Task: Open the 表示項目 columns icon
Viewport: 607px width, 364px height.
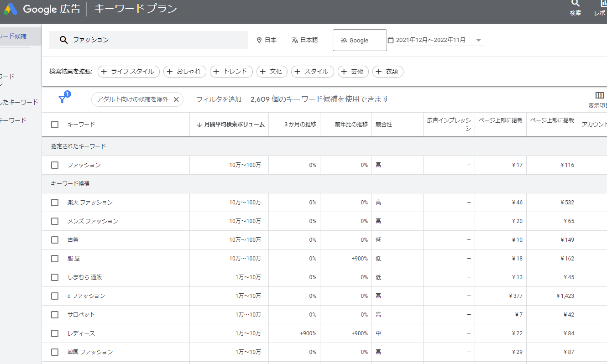Action: point(600,95)
